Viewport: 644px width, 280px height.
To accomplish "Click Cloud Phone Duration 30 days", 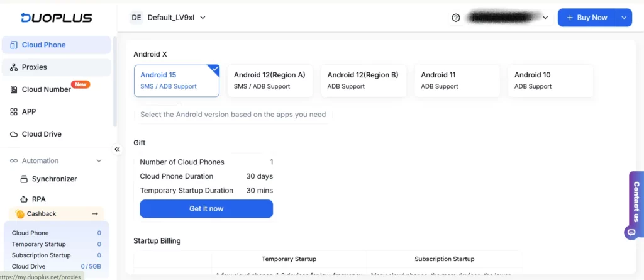I will 206,176.
